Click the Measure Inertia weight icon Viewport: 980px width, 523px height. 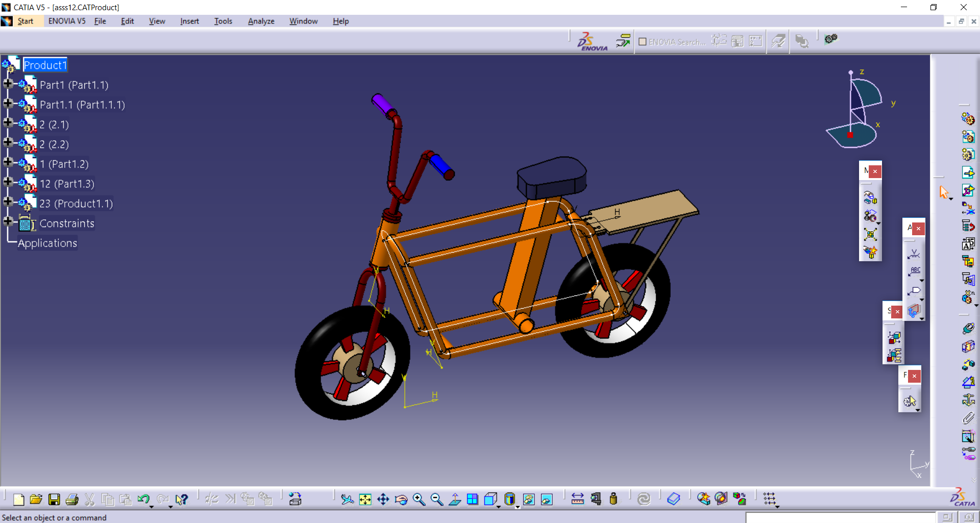(613, 499)
